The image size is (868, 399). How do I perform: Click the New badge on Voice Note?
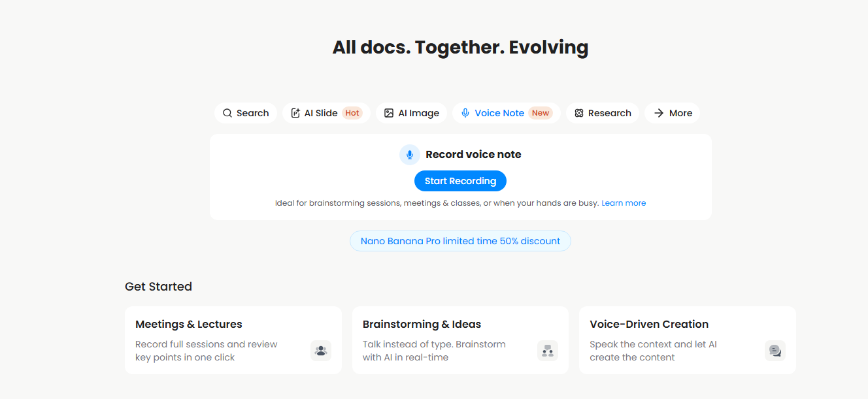[x=541, y=113]
